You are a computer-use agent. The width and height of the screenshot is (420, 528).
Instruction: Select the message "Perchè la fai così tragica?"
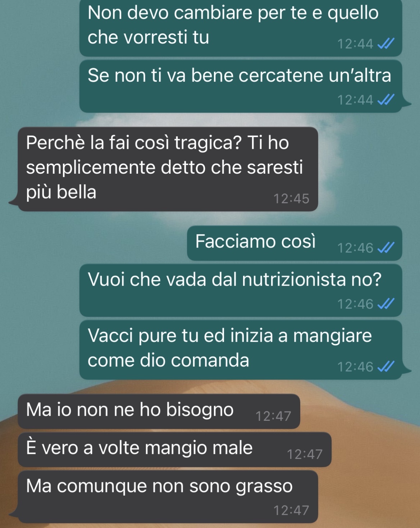168,169
